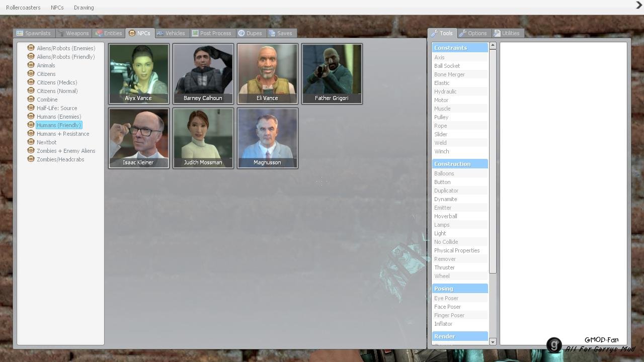Switch to the Dupes tab
Viewport: 644px width, 362px height.
tap(250, 33)
